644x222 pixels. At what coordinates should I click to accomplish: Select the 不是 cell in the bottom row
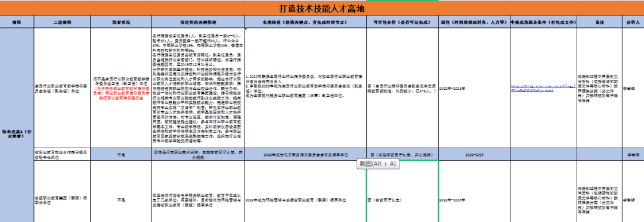pos(121,191)
